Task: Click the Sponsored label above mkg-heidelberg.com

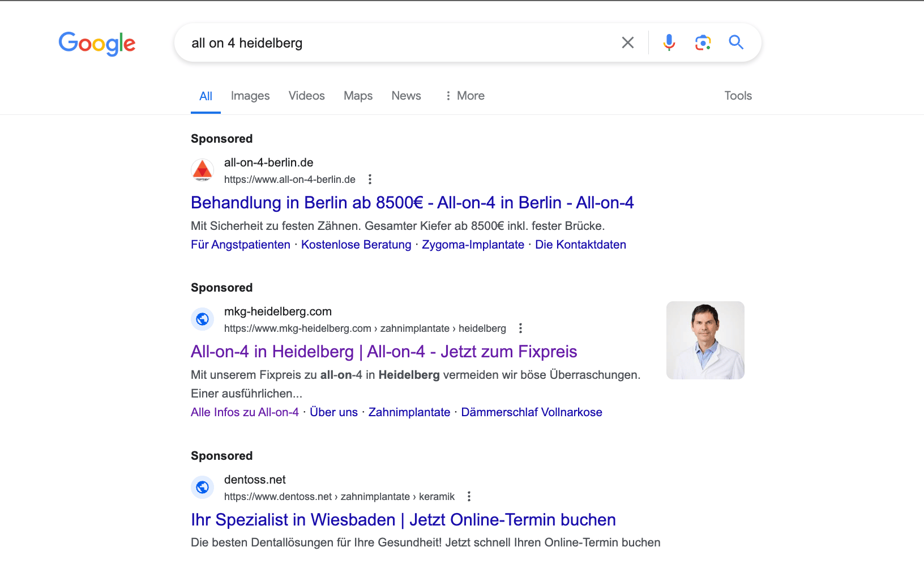Action: tap(222, 288)
